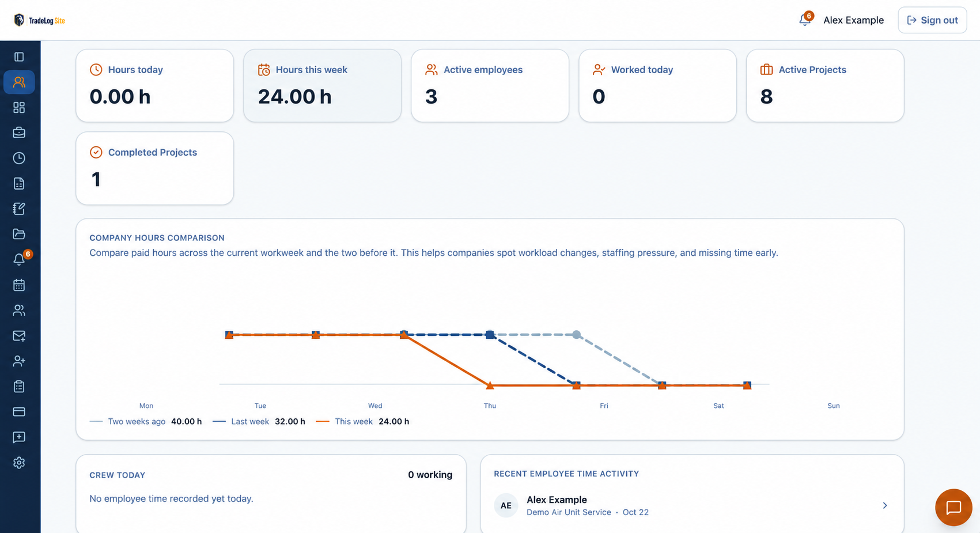Screen dimensions: 980x533
Task: Click the TradeLog Site logo
Action: coord(39,20)
